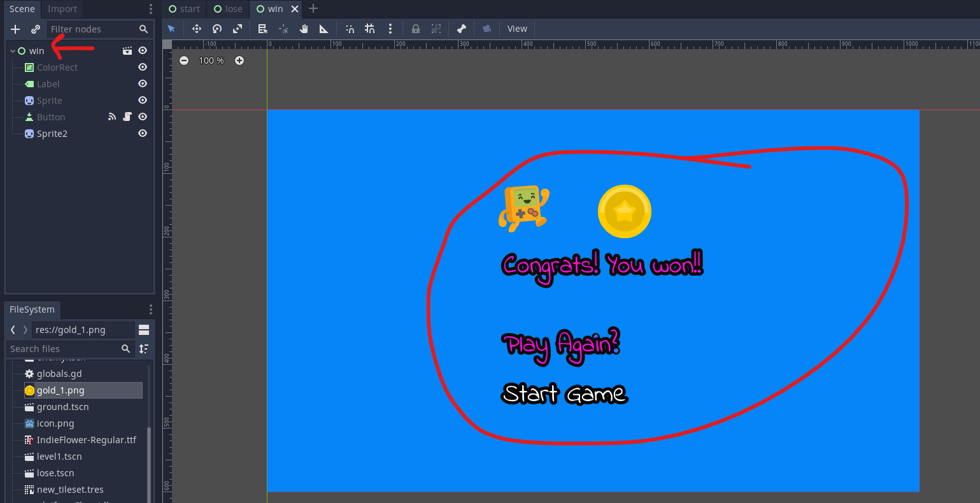Select globals.gd file

coord(59,374)
